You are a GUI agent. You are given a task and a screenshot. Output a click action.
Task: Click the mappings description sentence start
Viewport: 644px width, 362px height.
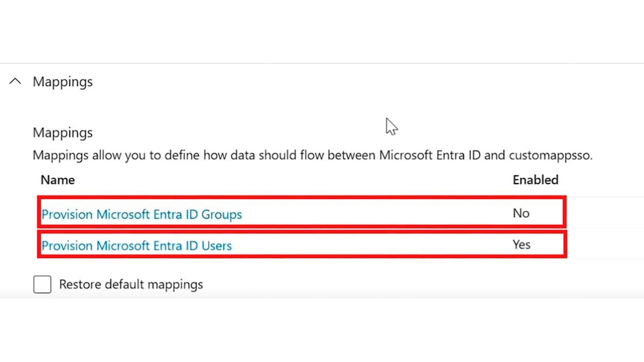[60, 155]
